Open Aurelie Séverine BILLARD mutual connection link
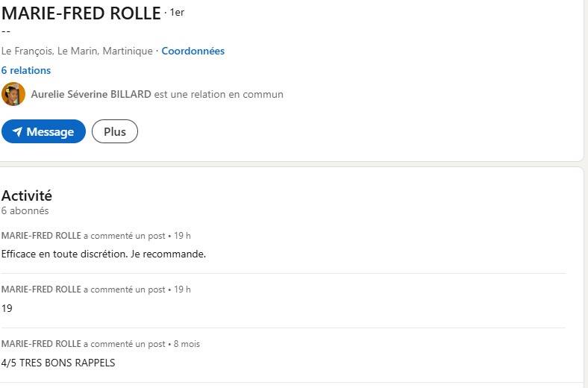This screenshot has width=588, height=388. coord(91,94)
